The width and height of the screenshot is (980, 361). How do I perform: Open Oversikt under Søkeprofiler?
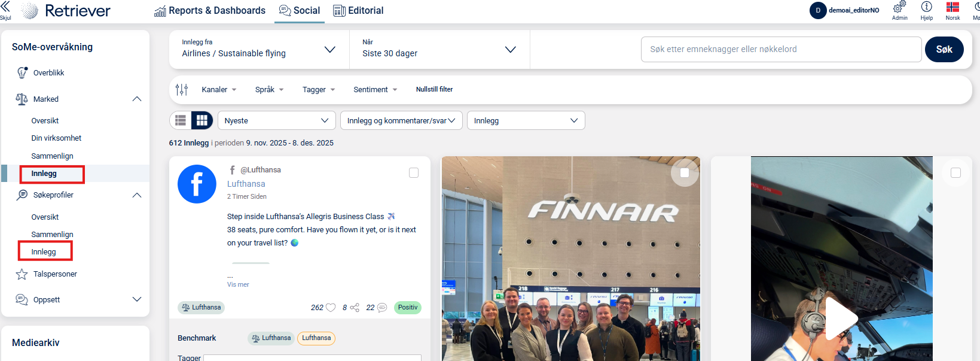pos(45,217)
